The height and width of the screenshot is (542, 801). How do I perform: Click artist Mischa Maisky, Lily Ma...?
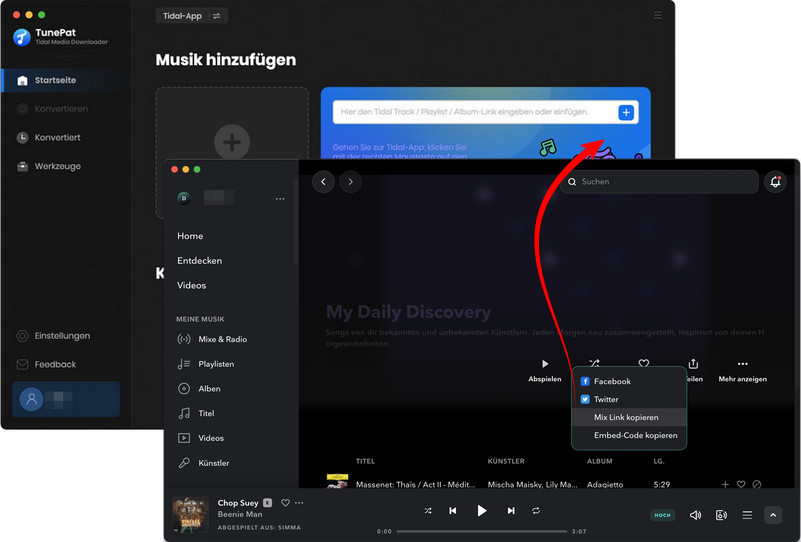click(532, 484)
